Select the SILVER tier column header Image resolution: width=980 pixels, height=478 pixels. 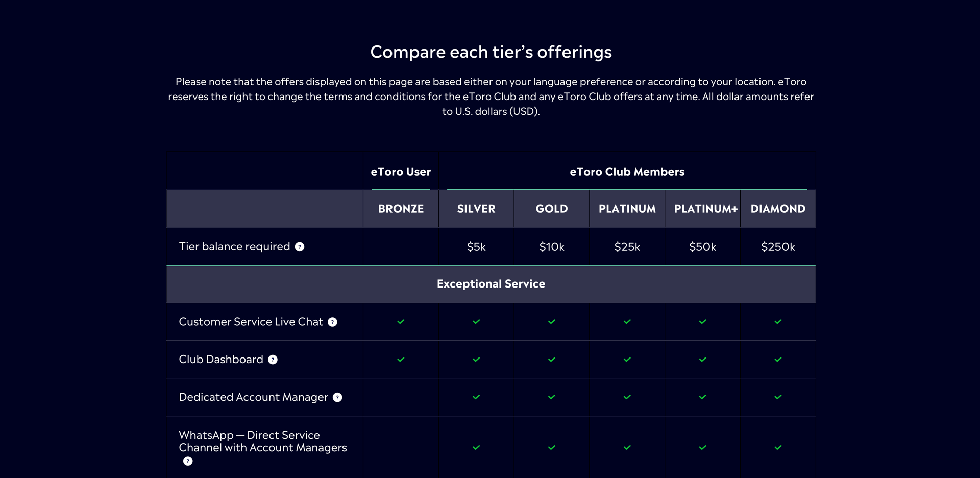tap(476, 209)
